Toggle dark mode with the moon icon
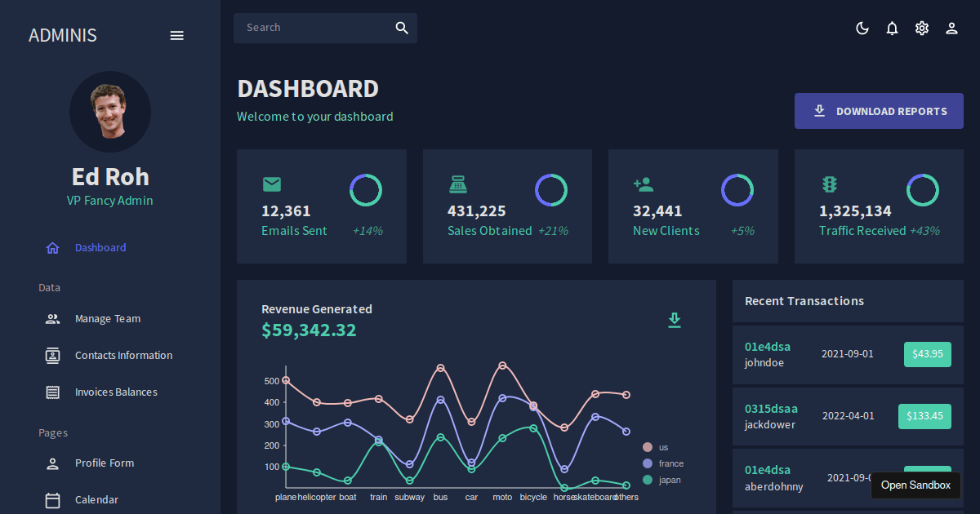 pyautogui.click(x=862, y=28)
